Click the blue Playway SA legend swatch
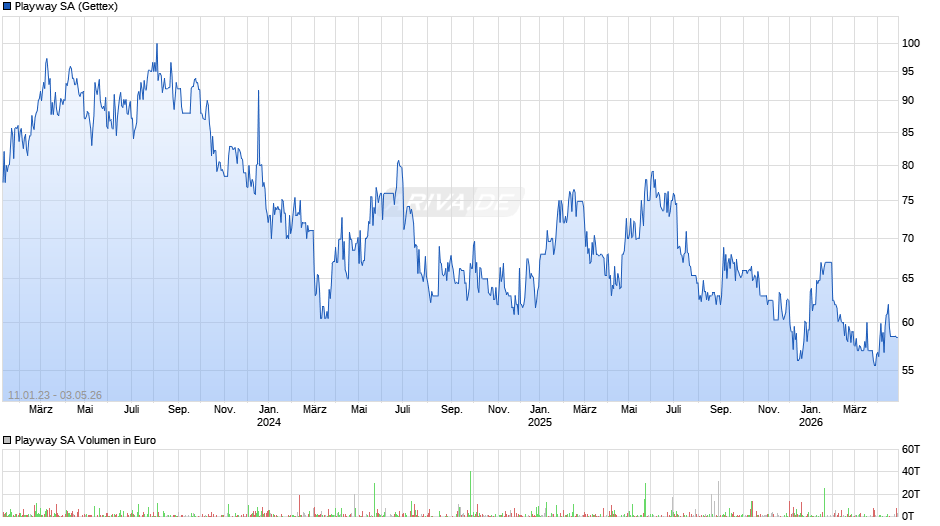940x526 pixels. (7, 7)
